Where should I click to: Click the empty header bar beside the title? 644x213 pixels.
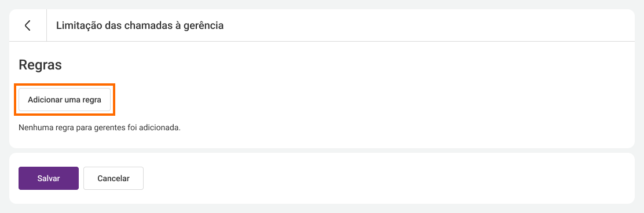tap(427, 25)
